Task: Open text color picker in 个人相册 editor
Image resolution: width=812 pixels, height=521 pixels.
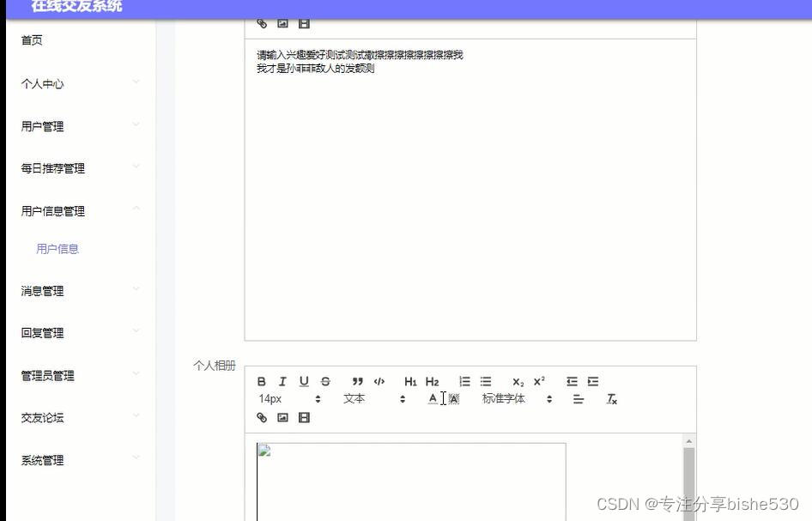Action: 433,399
